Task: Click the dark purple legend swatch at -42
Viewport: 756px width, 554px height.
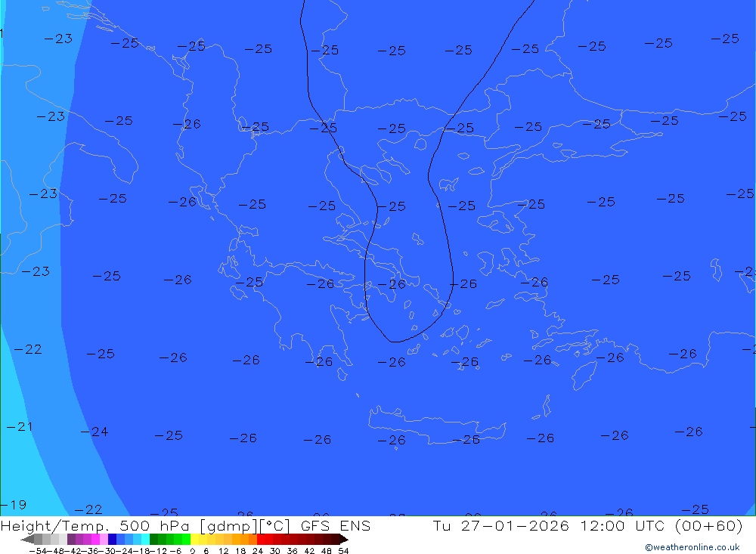Action: point(71,539)
